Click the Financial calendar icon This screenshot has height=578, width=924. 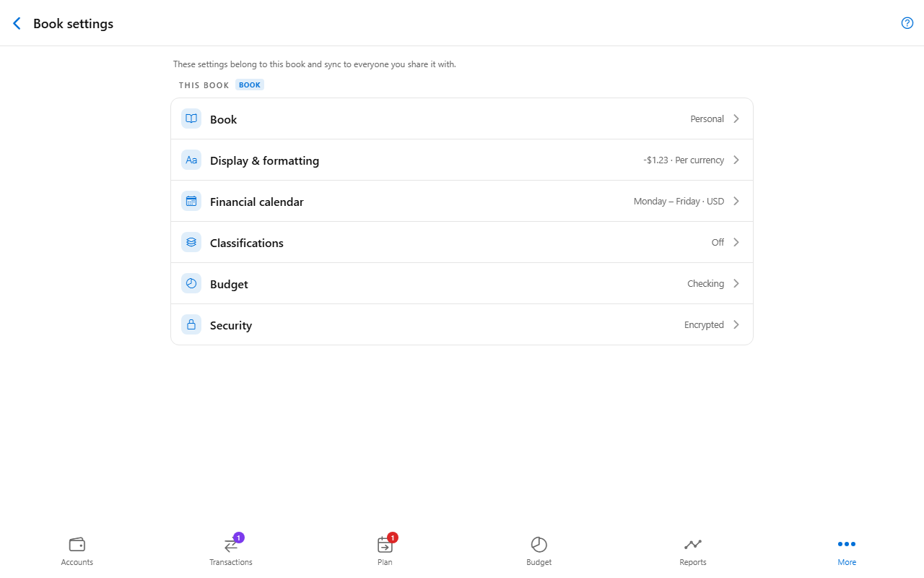(x=191, y=201)
